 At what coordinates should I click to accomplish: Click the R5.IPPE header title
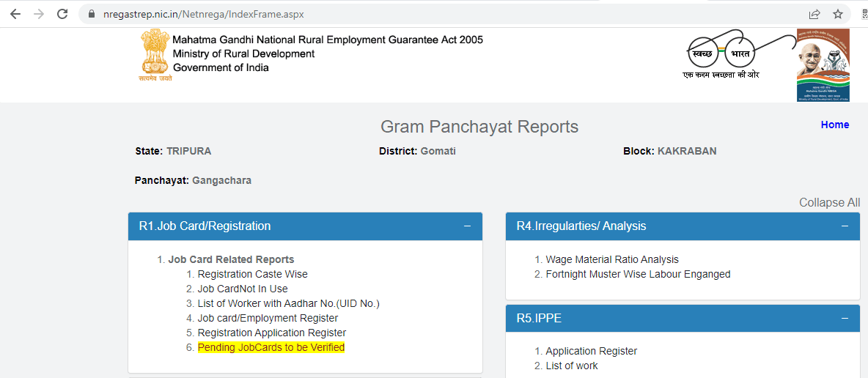(x=539, y=318)
